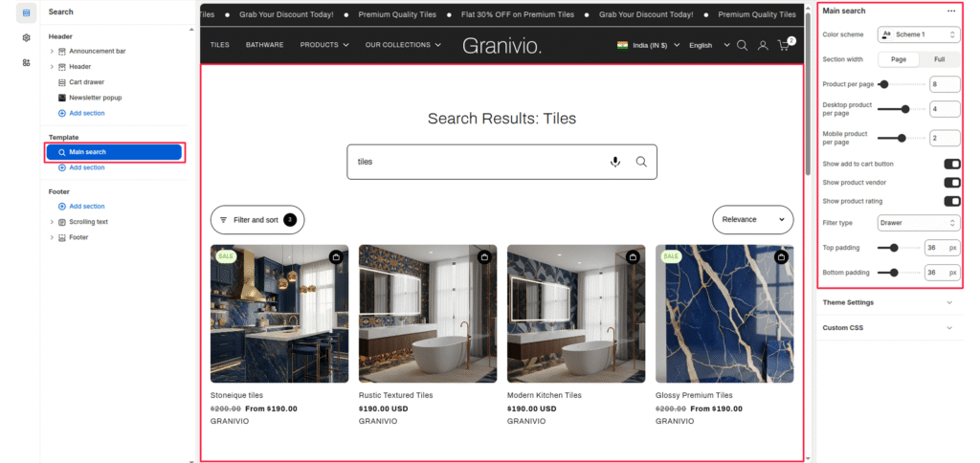Click the magnifier icon inside search box
The width and height of the screenshot is (980, 463).
tap(641, 162)
